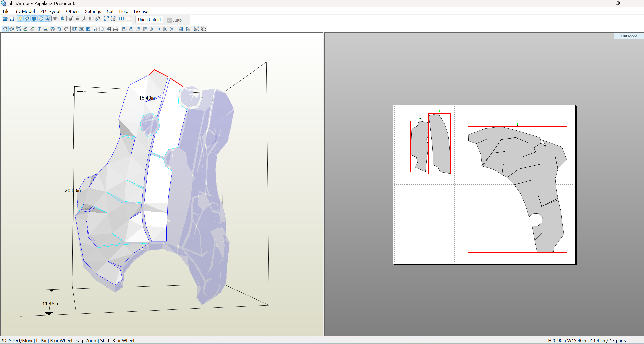This screenshot has height=344, width=644.
Task: Switch to single-pane window layout
Action: pos(128,19)
